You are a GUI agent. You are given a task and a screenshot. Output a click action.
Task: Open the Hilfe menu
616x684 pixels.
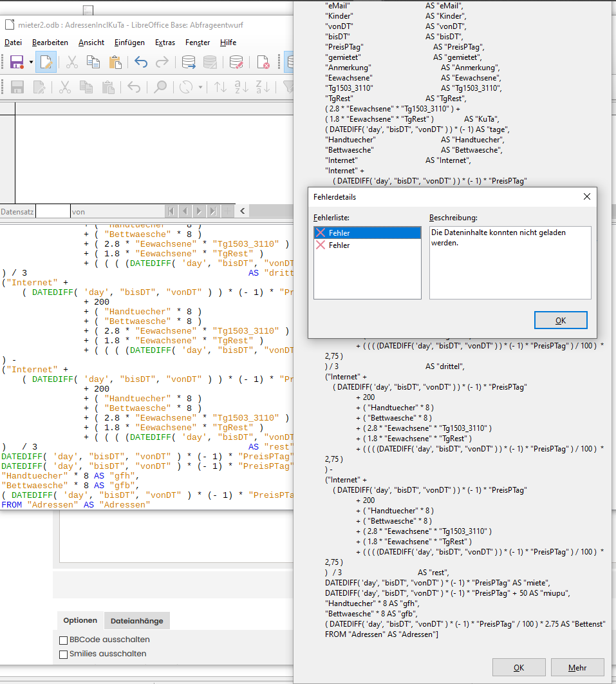tap(228, 43)
